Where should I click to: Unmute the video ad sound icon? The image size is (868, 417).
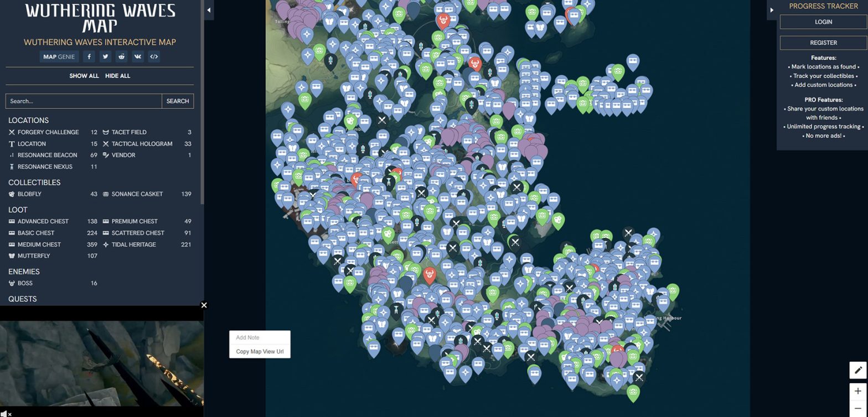[x=6, y=413]
